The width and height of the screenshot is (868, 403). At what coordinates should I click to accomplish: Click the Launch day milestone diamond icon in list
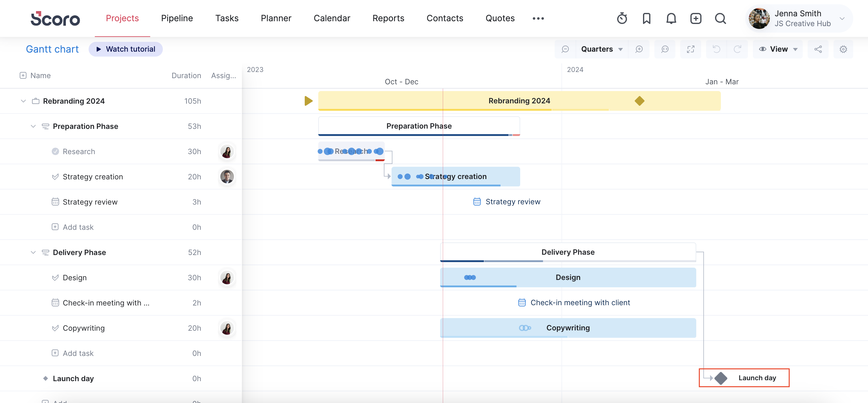46,378
